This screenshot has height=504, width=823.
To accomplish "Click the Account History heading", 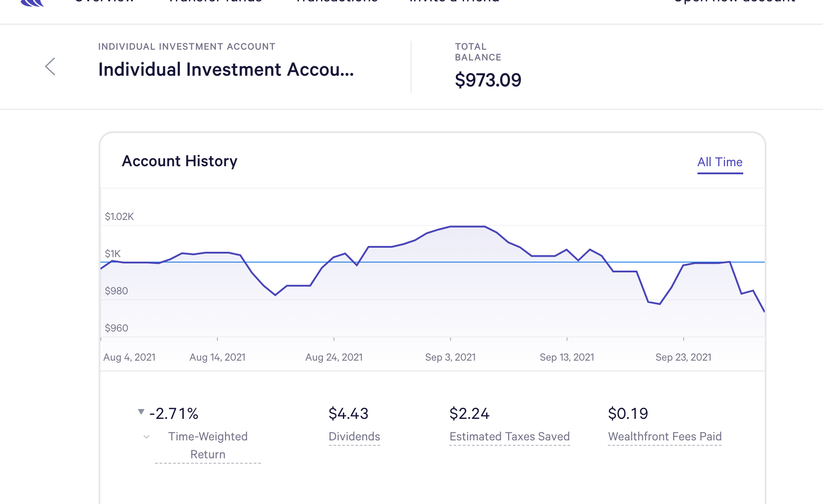I will tap(179, 161).
